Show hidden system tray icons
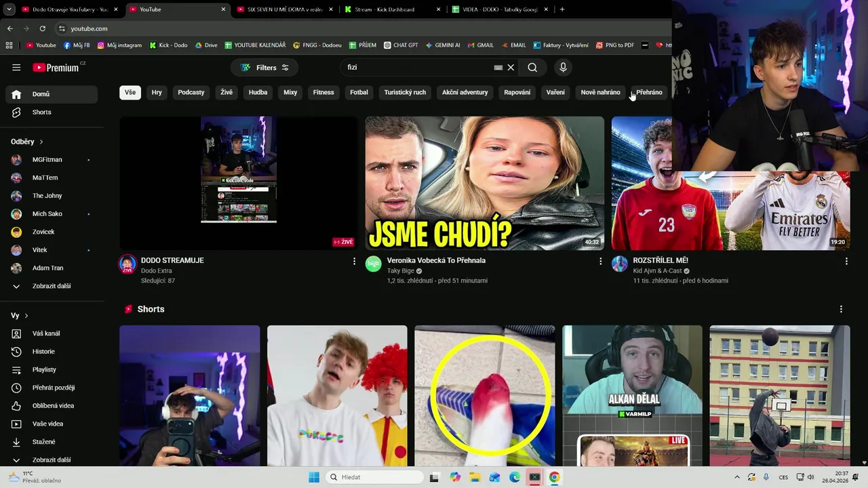 click(x=736, y=477)
